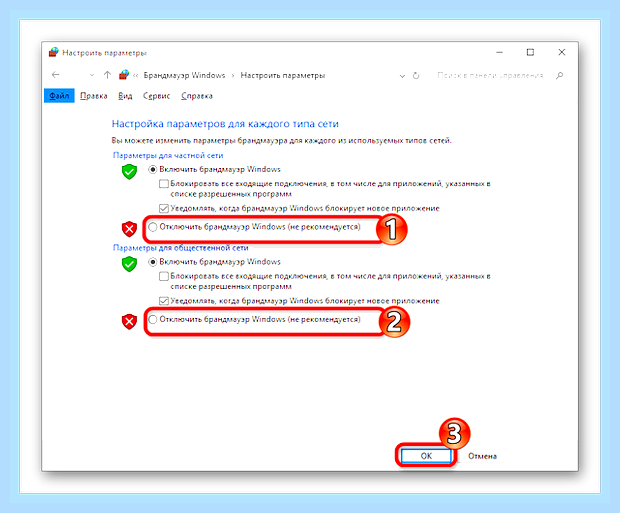
Task: Click the search magnifier icon
Action: 559,75
